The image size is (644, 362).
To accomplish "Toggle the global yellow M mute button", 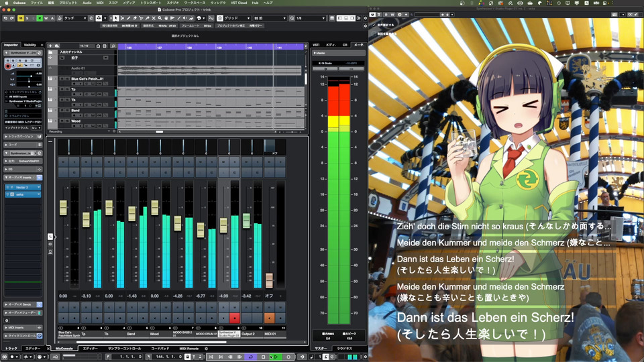I will (21, 18).
